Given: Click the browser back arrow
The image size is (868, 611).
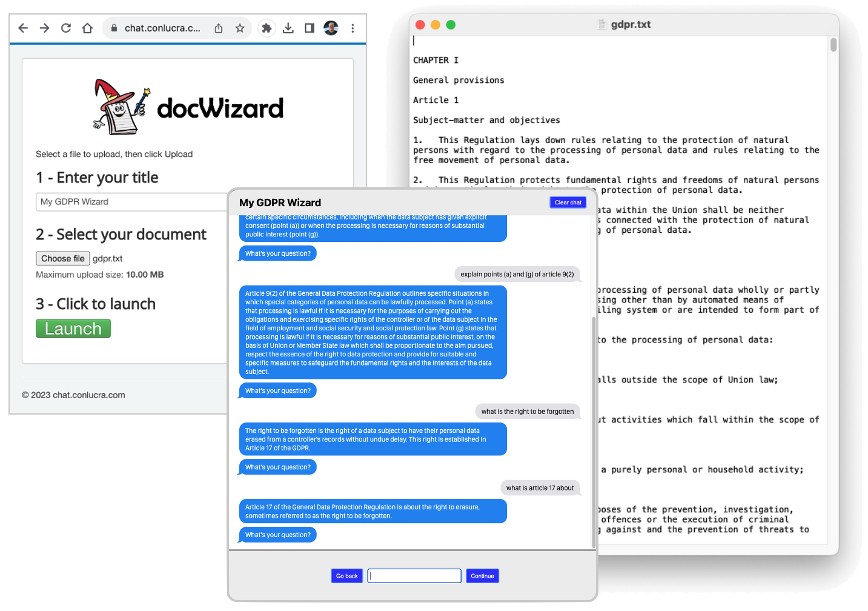Looking at the screenshot, I should click(x=23, y=28).
